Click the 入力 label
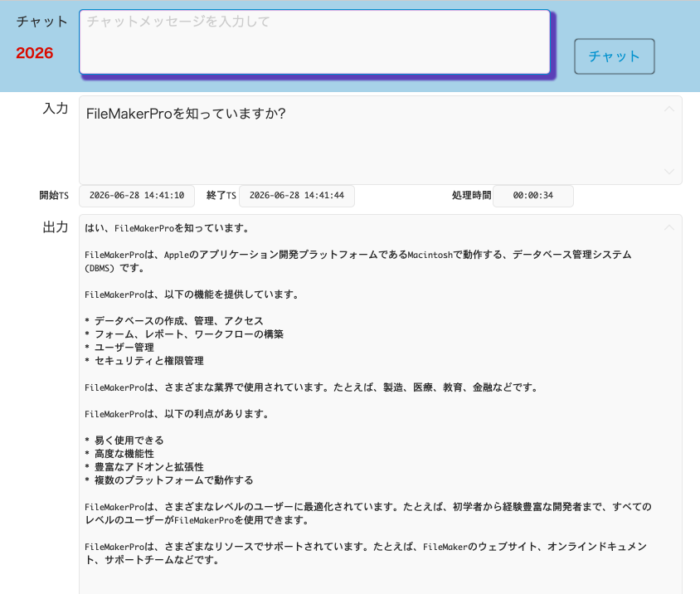The width and height of the screenshot is (700, 594). (56, 109)
